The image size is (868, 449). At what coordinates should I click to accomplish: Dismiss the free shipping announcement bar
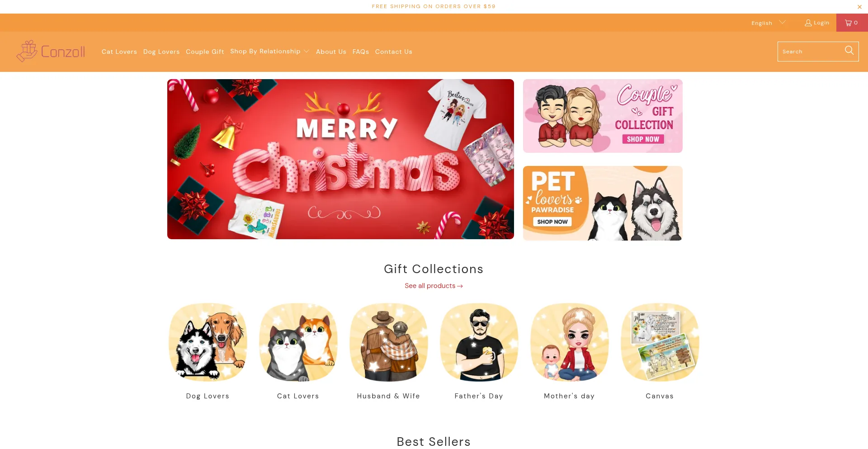[x=859, y=7]
